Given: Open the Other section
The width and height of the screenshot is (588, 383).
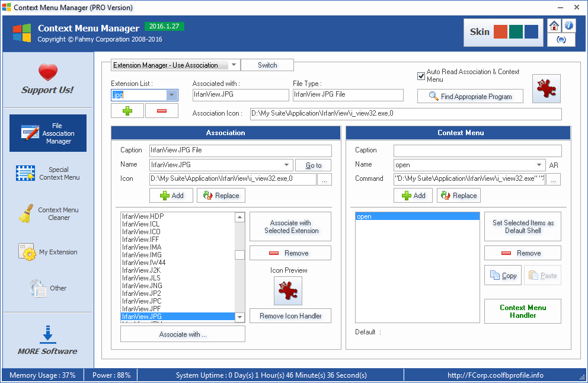Looking at the screenshot, I should [48, 288].
